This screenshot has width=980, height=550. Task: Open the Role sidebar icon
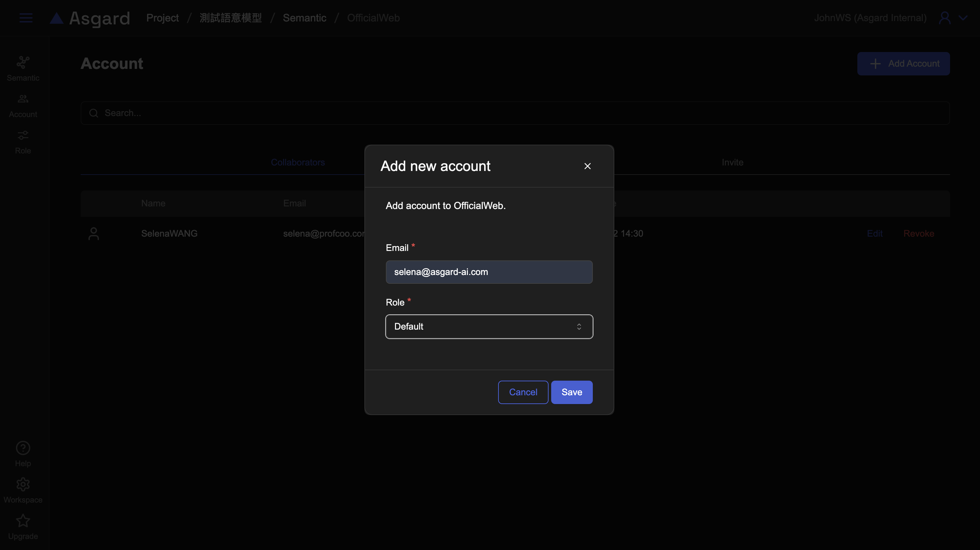coord(23,136)
